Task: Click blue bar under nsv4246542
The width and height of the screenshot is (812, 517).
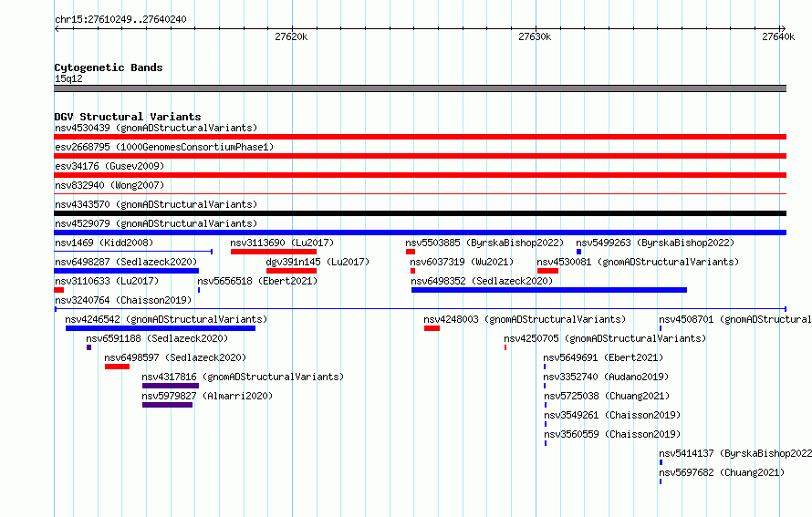Action: pos(161,328)
